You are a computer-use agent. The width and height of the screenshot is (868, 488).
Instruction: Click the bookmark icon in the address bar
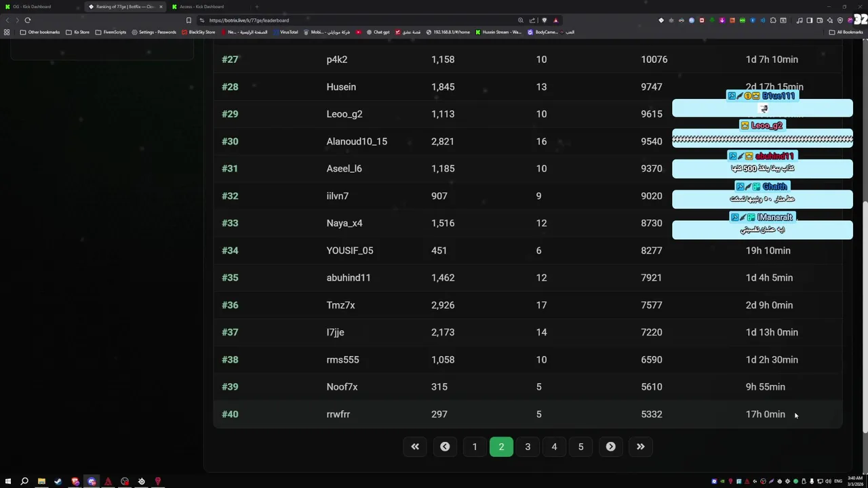(x=189, y=20)
